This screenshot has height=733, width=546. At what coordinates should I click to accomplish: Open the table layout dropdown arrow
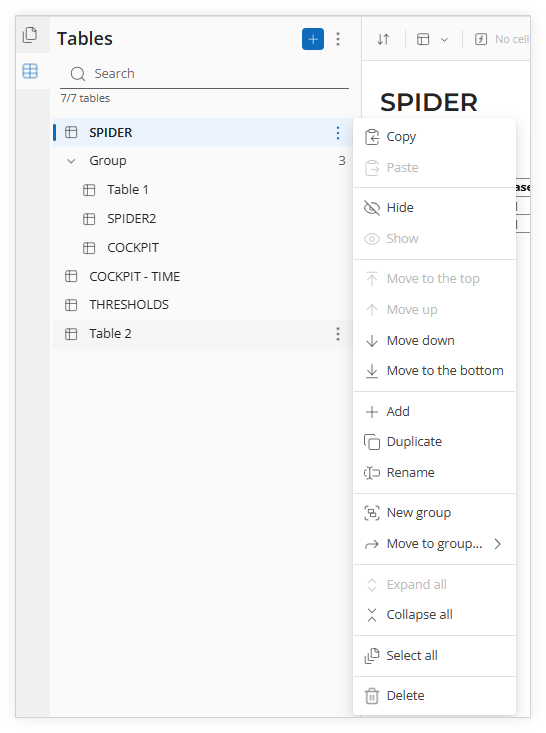point(445,40)
